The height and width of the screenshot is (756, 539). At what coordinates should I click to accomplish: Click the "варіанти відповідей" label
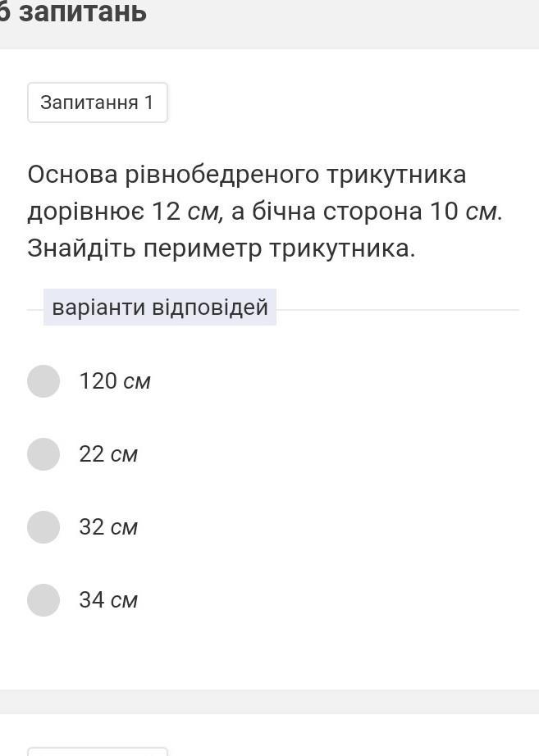click(160, 307)
